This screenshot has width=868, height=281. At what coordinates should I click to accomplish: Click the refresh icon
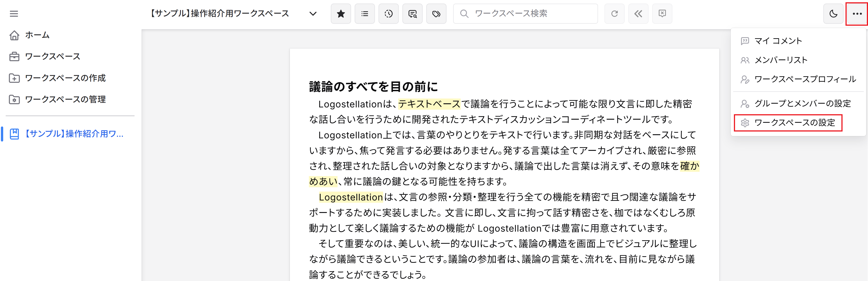614,13
